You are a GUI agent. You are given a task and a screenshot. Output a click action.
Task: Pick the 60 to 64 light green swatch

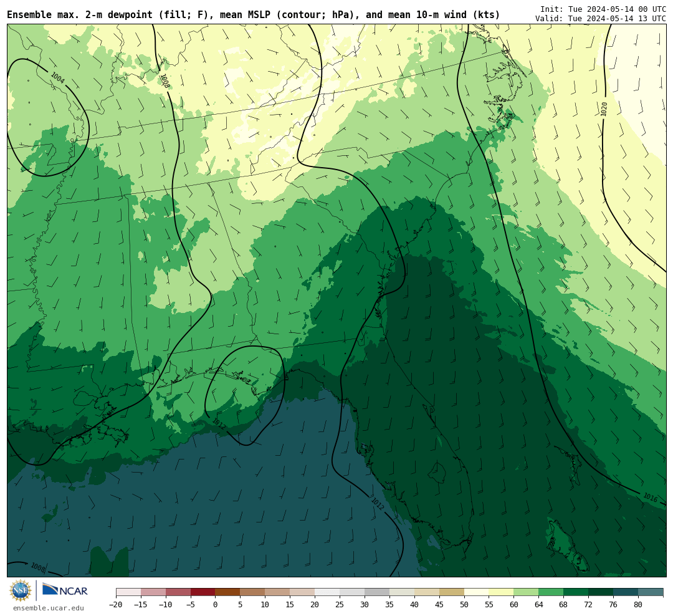pyautogui.click(x=527, y=592)
